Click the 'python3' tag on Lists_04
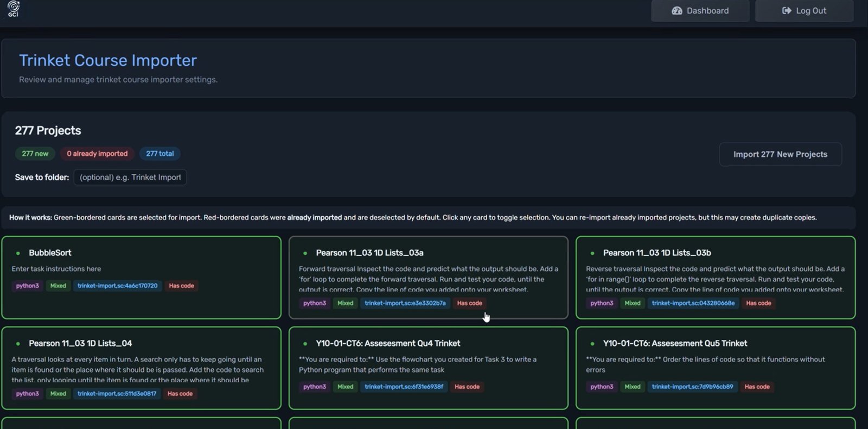Screen dimensions: 868x429 click(x=27, y=394)
